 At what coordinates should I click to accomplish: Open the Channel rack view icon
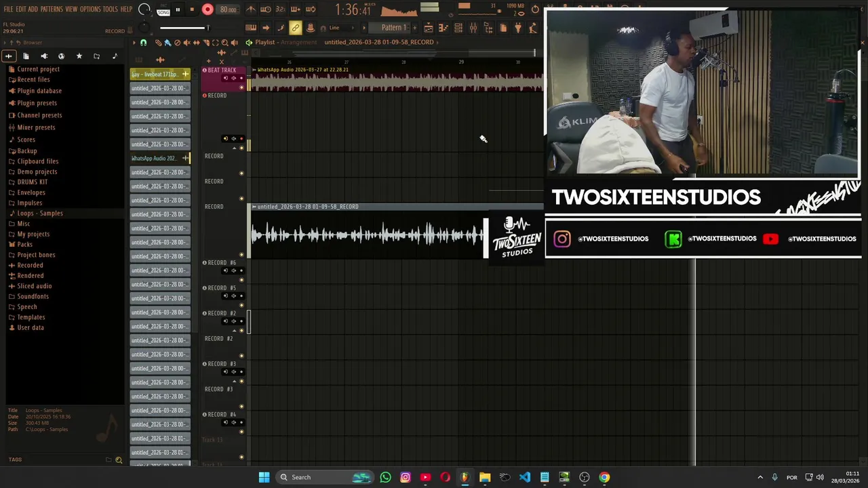click(x=458, y=28)
